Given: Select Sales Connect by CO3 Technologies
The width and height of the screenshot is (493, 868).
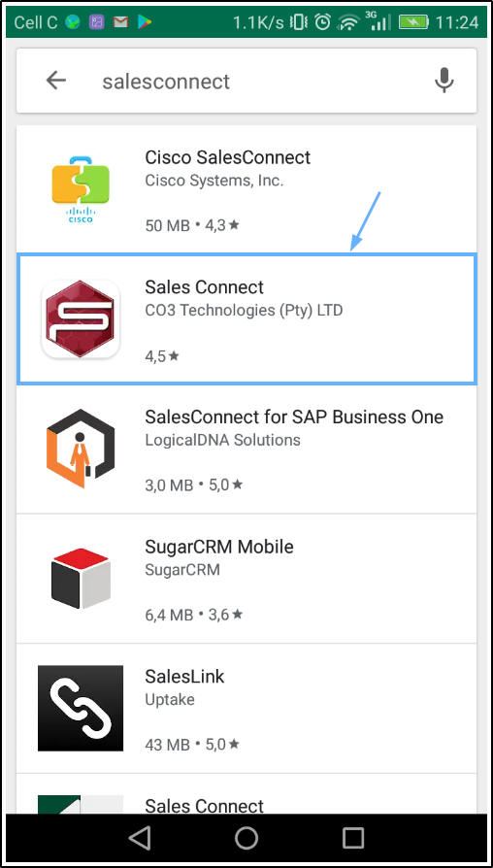Looking at the screenshot, I should tap(246, 318).
